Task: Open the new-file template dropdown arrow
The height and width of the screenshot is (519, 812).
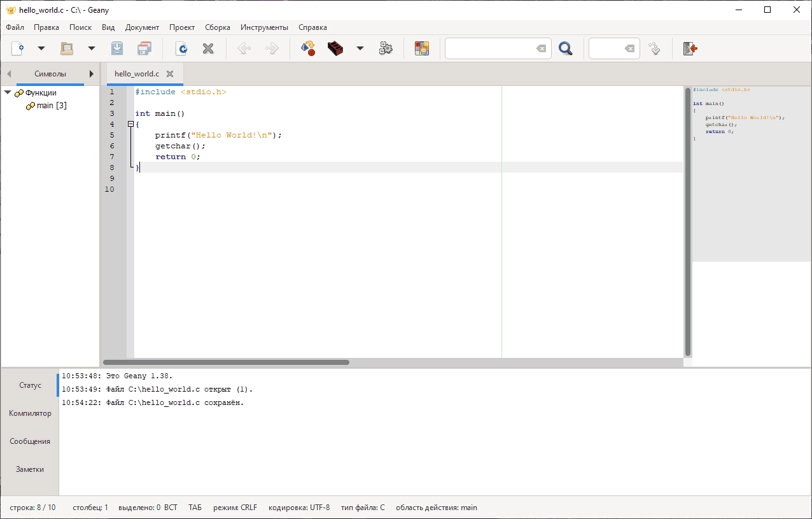Action: pyautogui.click(x=41, y=48)
